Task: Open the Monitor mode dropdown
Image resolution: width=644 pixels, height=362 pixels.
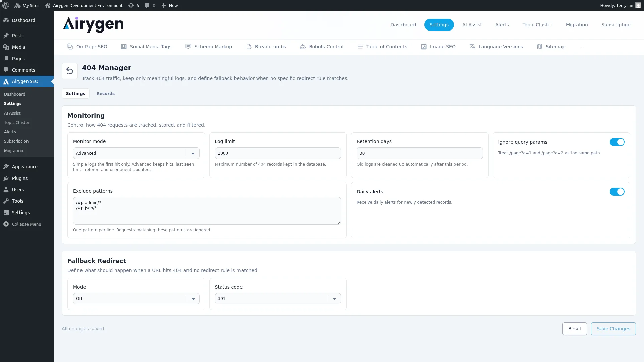Action: [136, 153]
